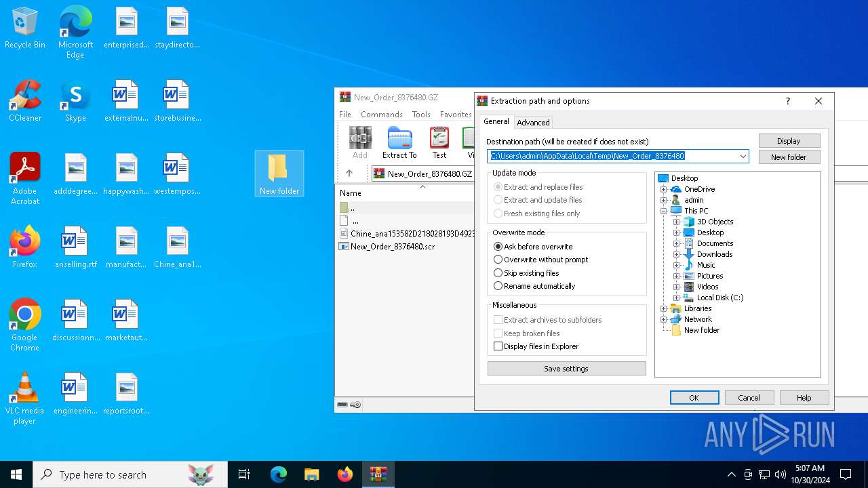Click the Add toolbar icon in WinRAR
Viewport: 868px width, 488px height.
click(x=360, y=142)
